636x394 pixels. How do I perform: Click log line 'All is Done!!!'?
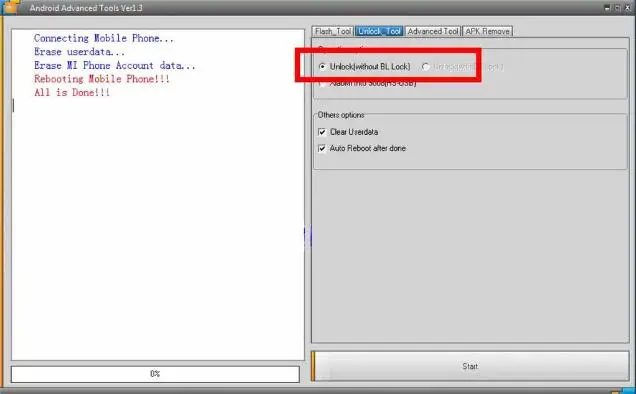tap(72, 93)
